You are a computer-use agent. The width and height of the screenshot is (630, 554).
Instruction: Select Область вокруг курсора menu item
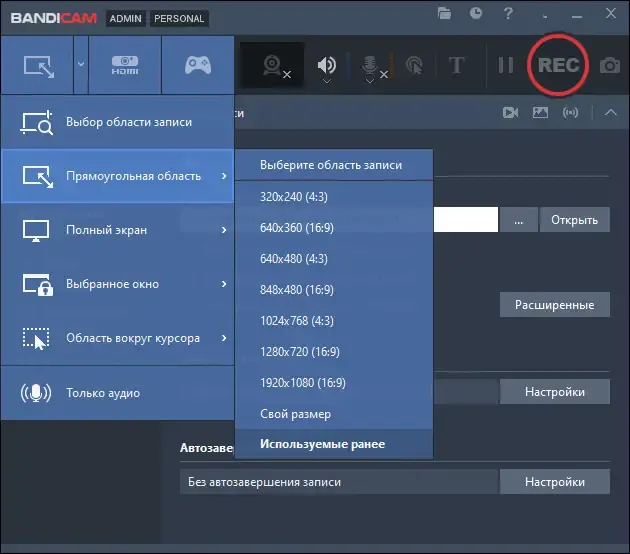pos(117,338)
